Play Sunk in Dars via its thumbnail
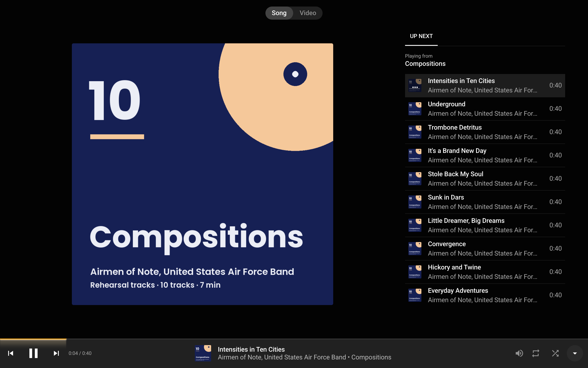Viewport: 588px width, 368px height. click(415, 202)
